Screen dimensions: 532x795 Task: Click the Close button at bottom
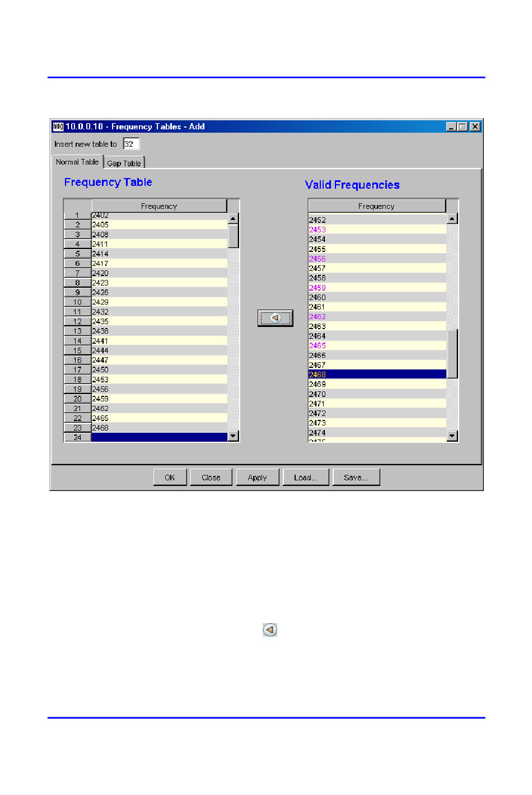(211, 478)
